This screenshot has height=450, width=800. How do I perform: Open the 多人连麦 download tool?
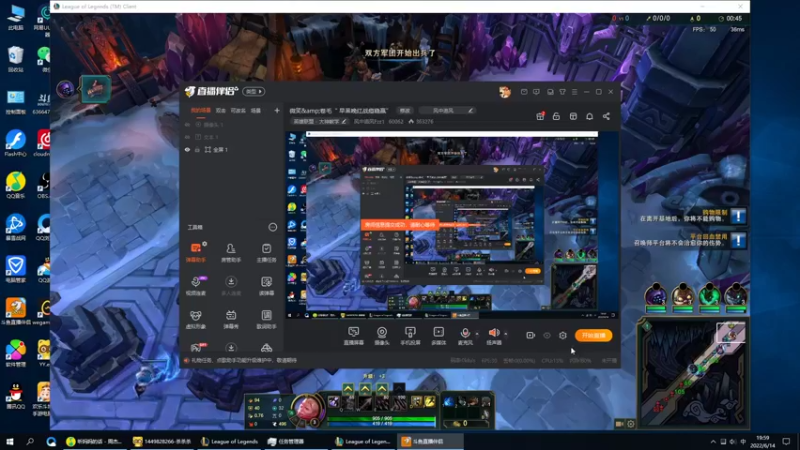[231, 286]
